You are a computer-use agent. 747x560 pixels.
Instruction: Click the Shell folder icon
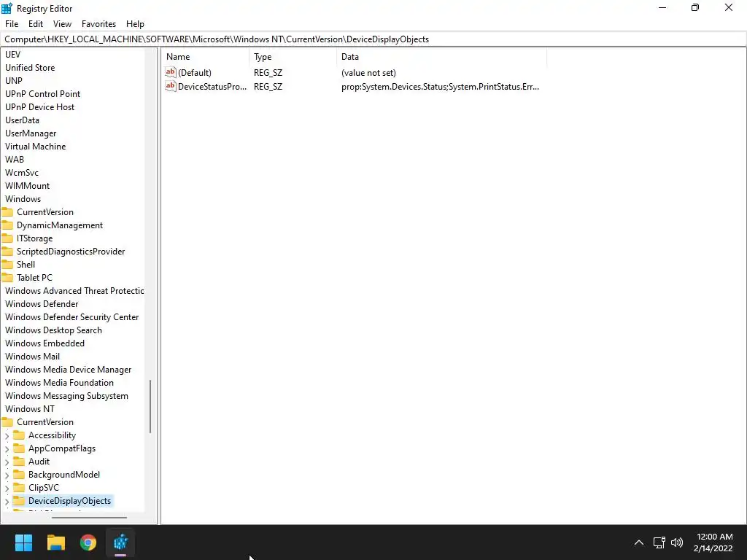click(x=7, y=264)
